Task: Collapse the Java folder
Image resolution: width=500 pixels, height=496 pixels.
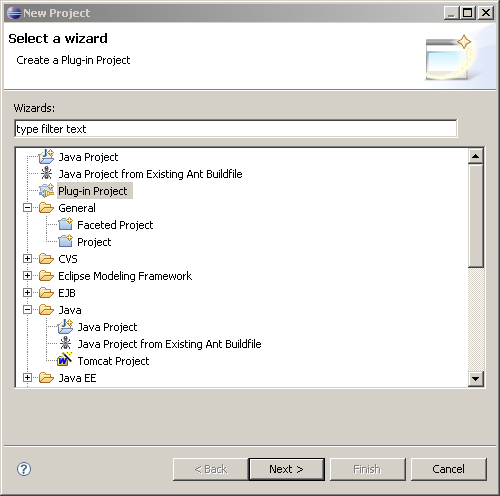Action: pos(28,310)
